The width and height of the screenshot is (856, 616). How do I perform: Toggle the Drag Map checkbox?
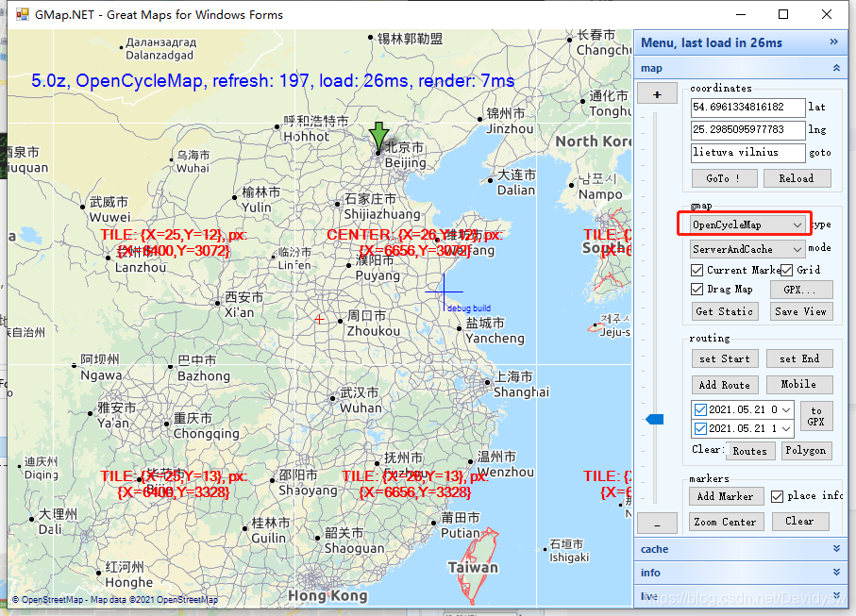pyautogui.click(x=697, y=290)
